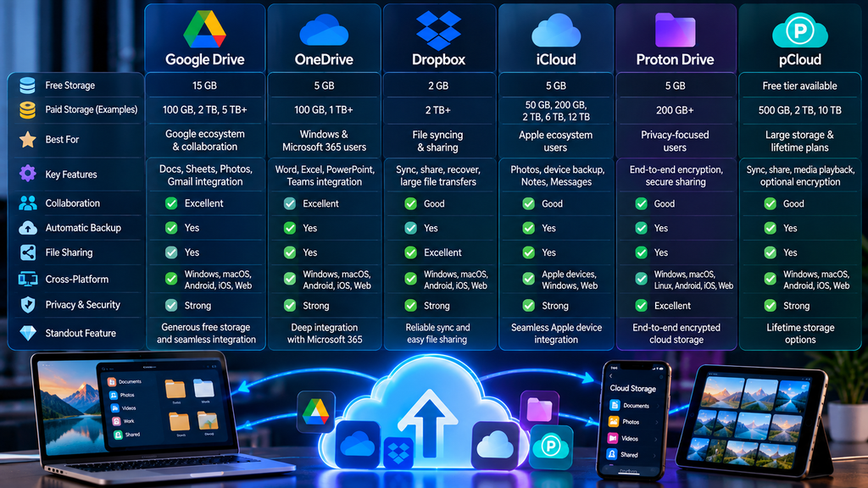Viewport: 868px width, 488px height.
Task: Click 'Deep integration with Microsoft 365' cell
Action: click(325, 334)
